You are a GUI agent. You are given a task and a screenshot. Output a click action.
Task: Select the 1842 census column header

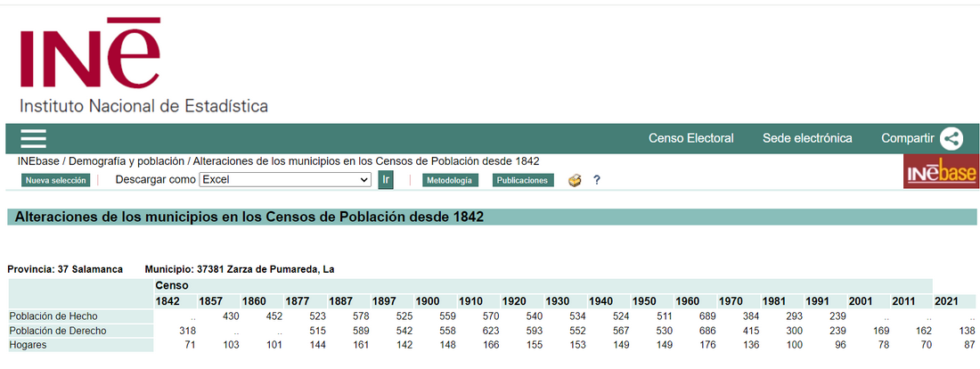pos(168,301)
